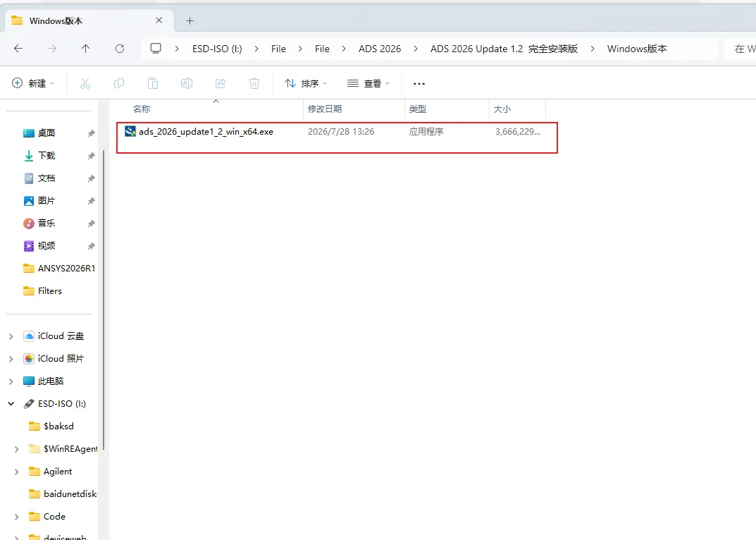This screenshot has width=756, height=540.
Task: Unpin 文档 using its pin icon
Action: pyautogui.click(x=91, y=178)
